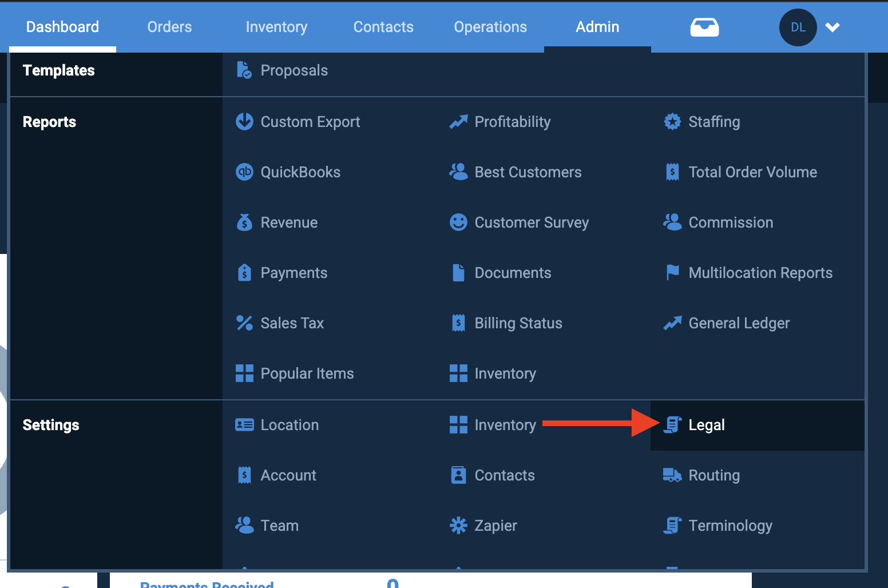Open the Multilocation Reports link

click(x=760, y=273)
